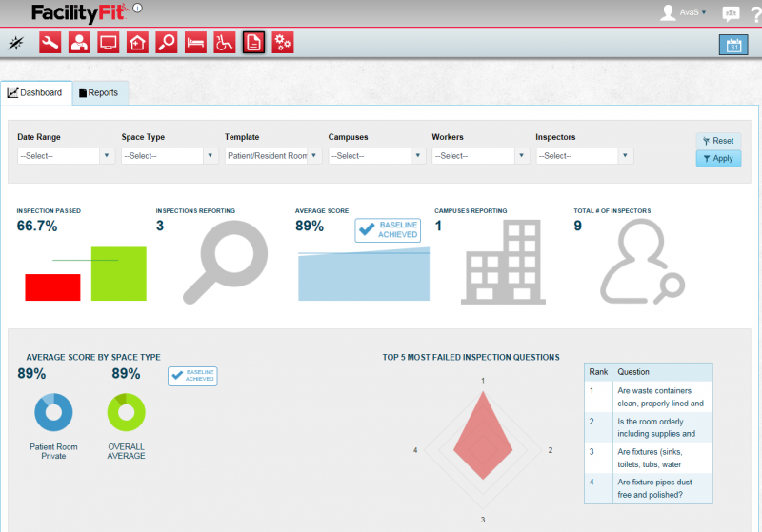
Task: Open the chat messages icon
Action: [x=731, y=13]
